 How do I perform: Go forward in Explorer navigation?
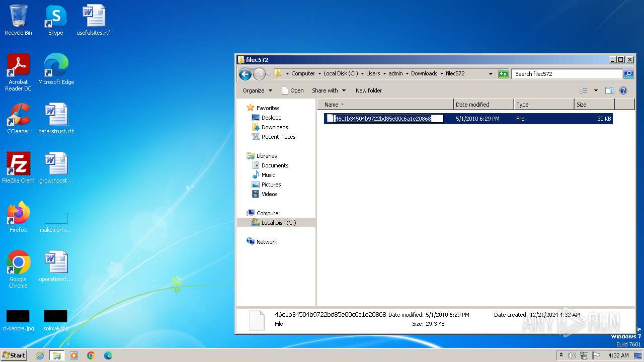(259, 74)
